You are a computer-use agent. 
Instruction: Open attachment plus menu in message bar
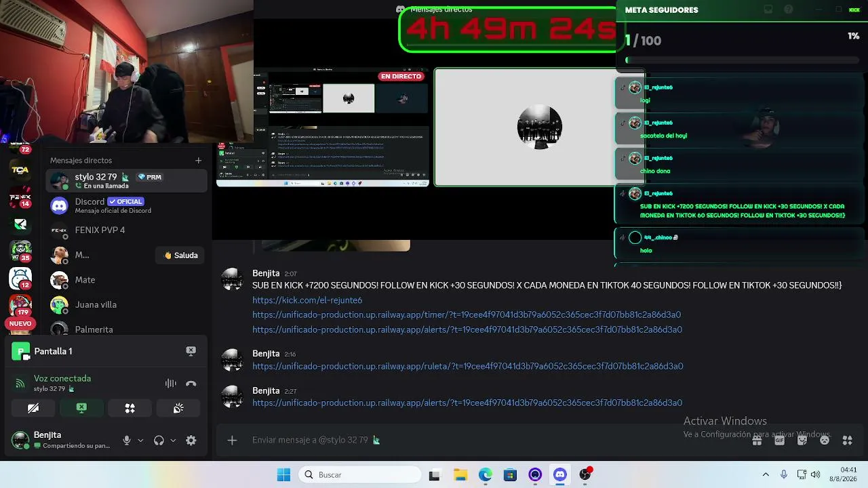[232, 441]
